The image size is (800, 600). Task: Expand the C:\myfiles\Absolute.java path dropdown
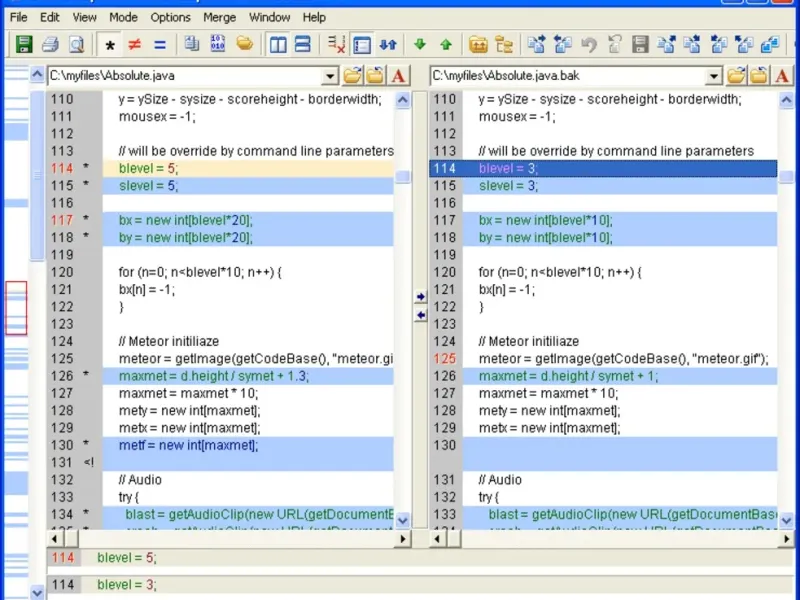pyautogui.click(x=331, y=75)
